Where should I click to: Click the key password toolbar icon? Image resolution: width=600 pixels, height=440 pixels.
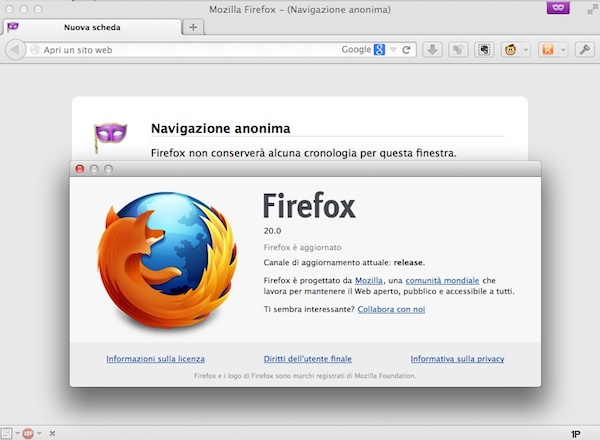coord(585,50)
